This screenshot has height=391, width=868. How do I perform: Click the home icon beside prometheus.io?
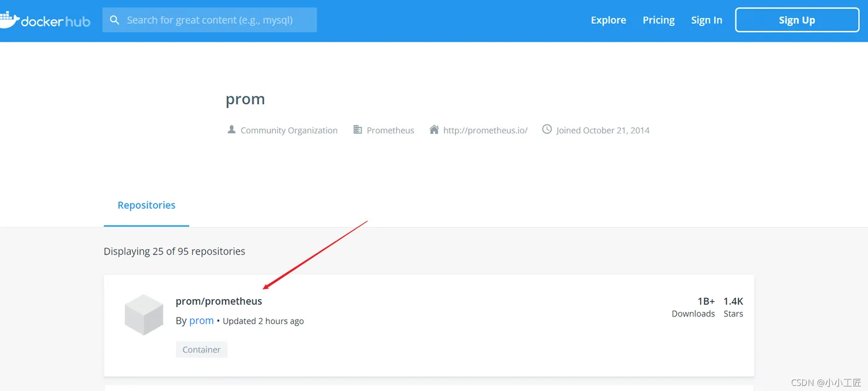[434, 130]
